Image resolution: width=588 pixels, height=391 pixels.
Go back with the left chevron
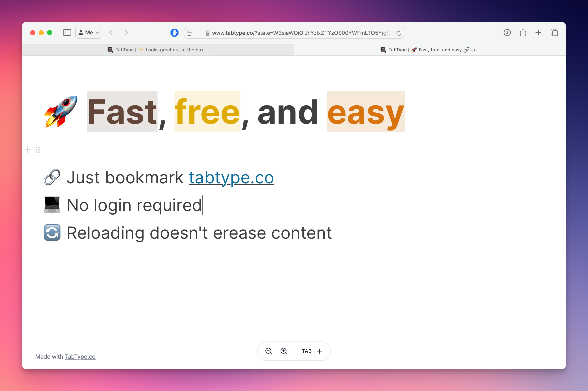pos(111,33)
